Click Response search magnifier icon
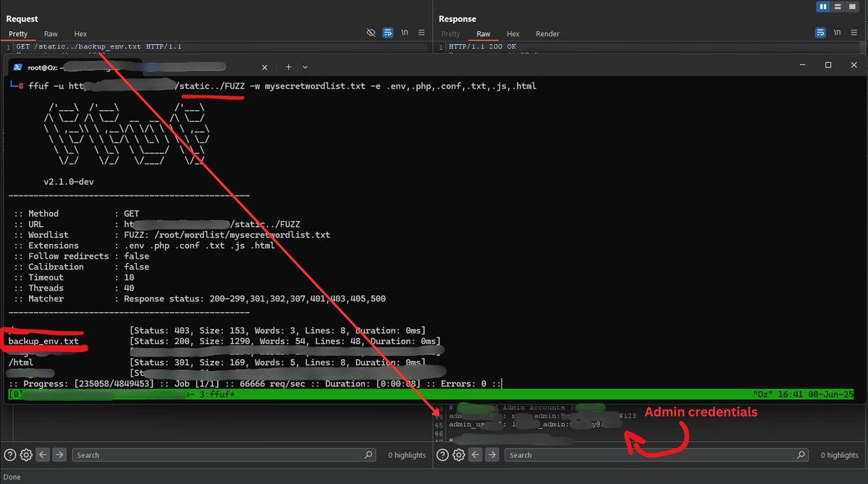 coord(801,454)
